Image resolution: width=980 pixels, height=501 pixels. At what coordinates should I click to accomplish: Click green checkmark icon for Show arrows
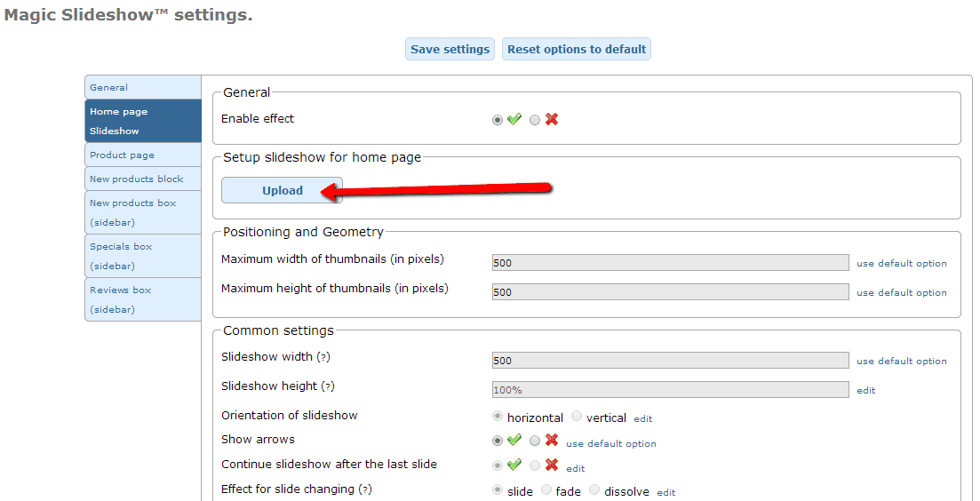click(514, 440)
